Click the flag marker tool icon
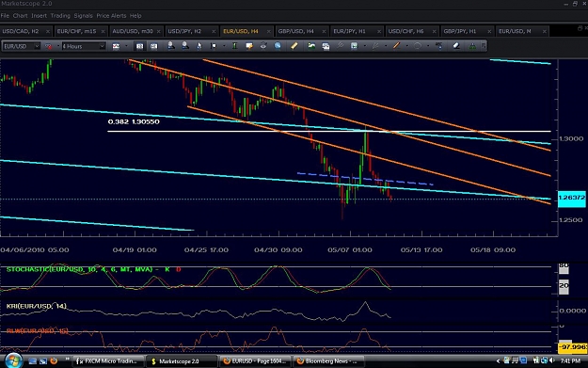Screen dimensions: 588x368 point(214,46)
